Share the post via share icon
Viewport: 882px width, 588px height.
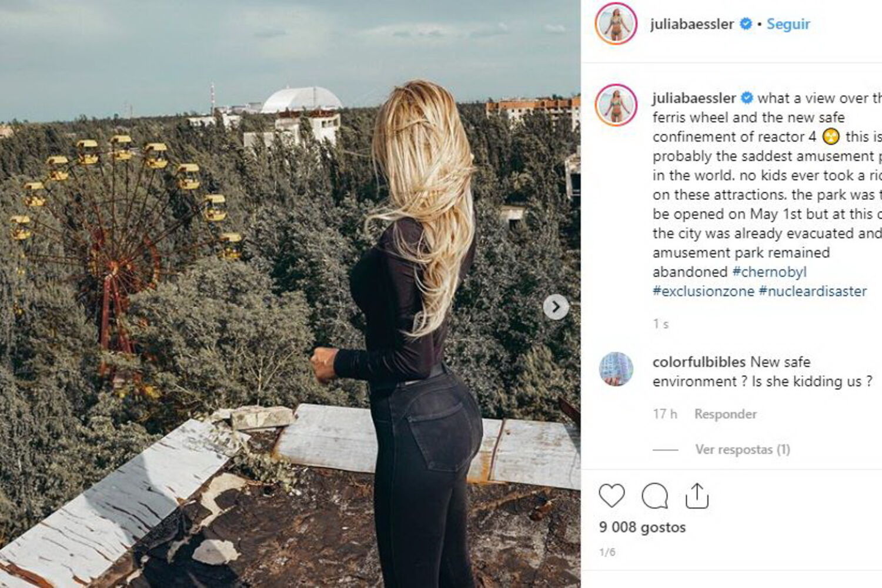coord(697,496)
